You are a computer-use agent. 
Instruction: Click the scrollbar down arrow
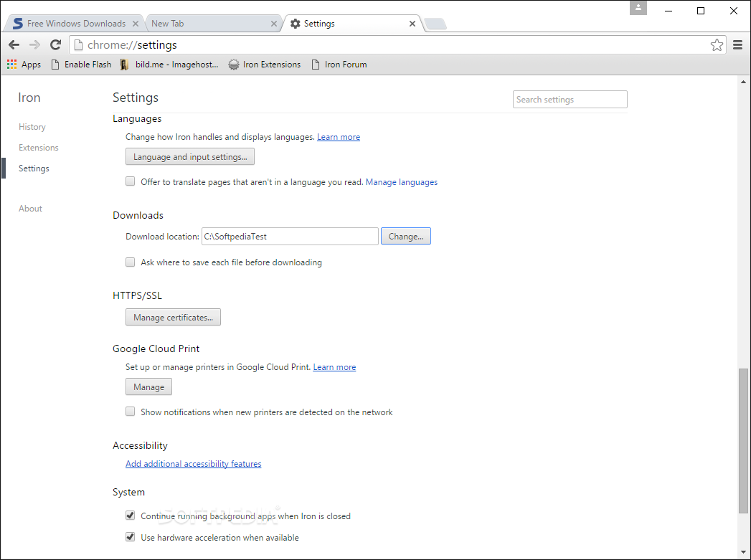(743, 552)
